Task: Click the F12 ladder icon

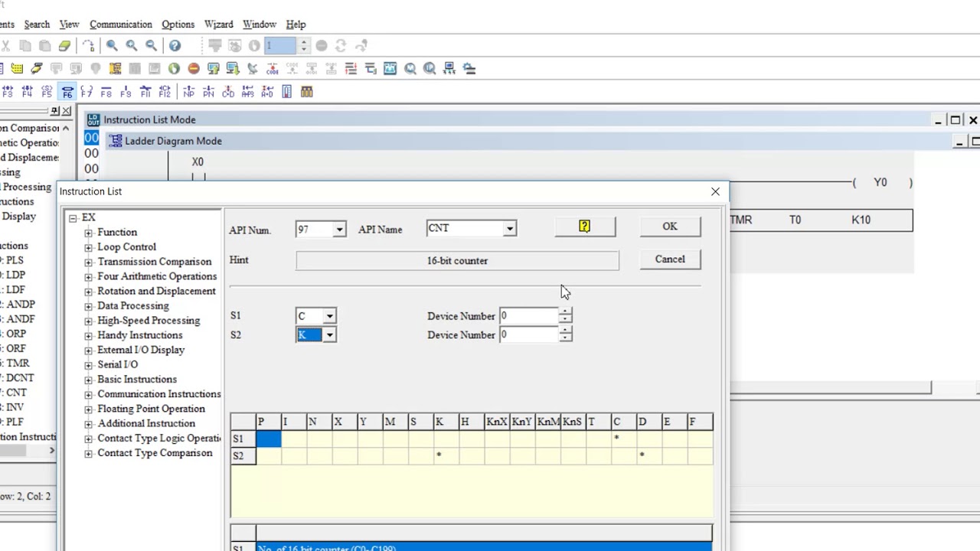Action: 165,92
